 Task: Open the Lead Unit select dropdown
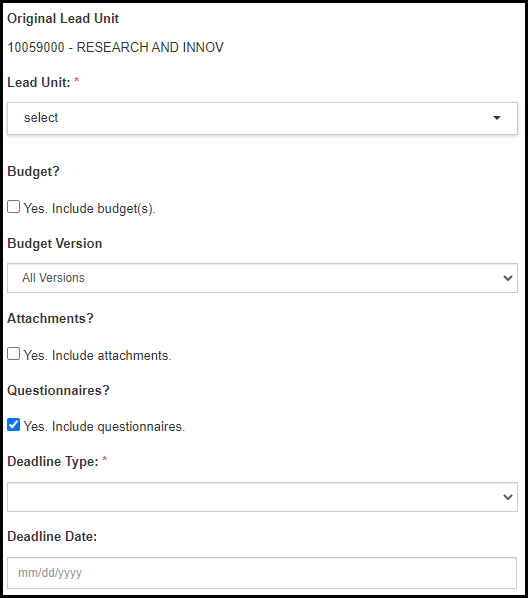tap(262, 118)
